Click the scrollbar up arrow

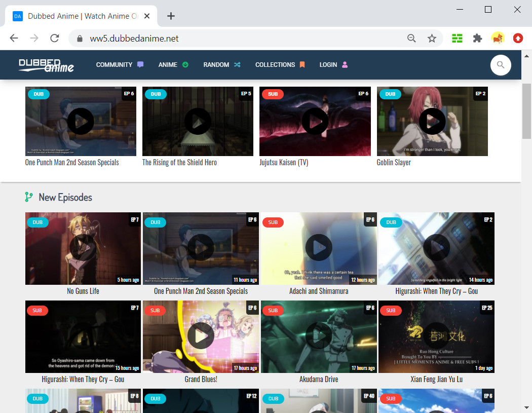526,56
